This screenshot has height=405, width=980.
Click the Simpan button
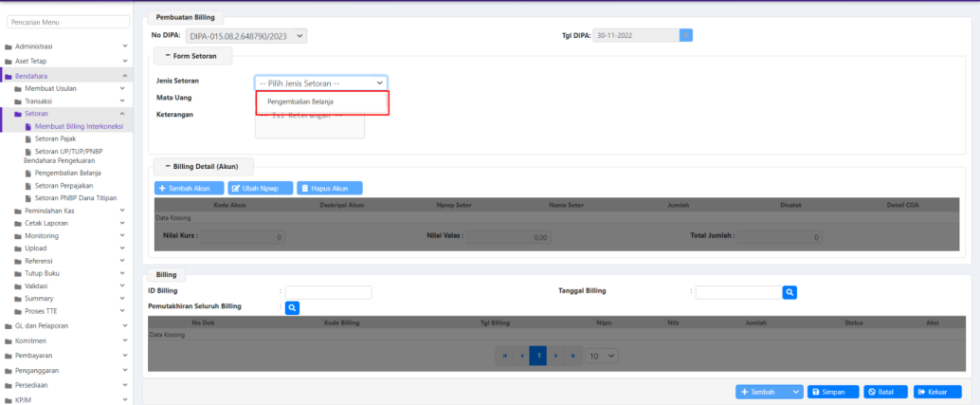(x=833, y=392)
